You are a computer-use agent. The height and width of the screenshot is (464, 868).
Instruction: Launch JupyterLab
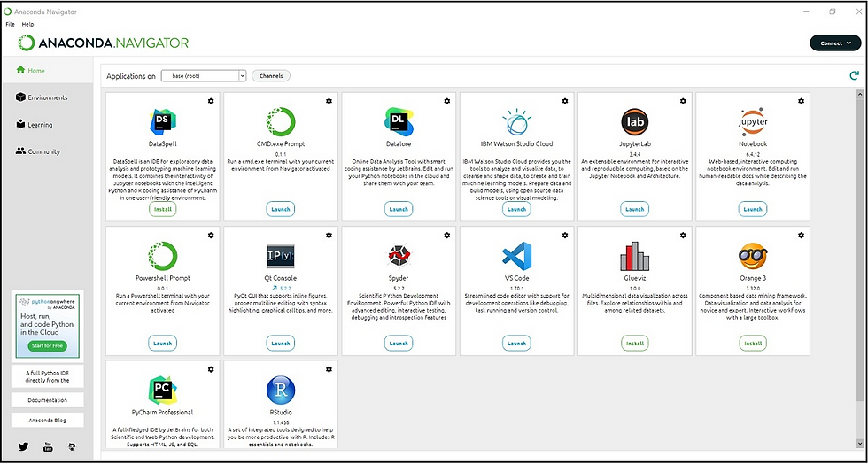click(x=634, y=209)
